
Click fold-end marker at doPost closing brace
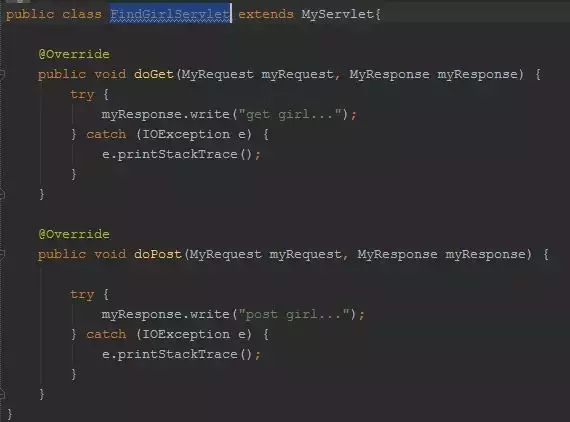(2, 394)
